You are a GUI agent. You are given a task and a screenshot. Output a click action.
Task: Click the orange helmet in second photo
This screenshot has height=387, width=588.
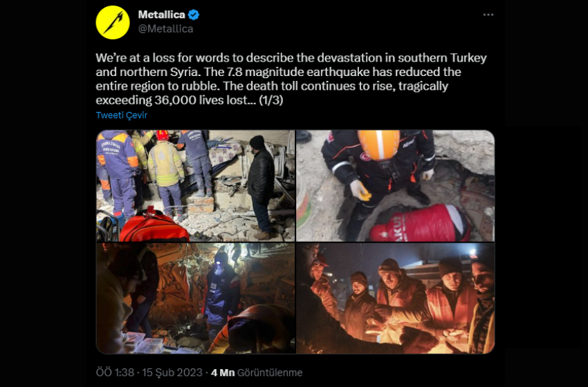point(379,144)
